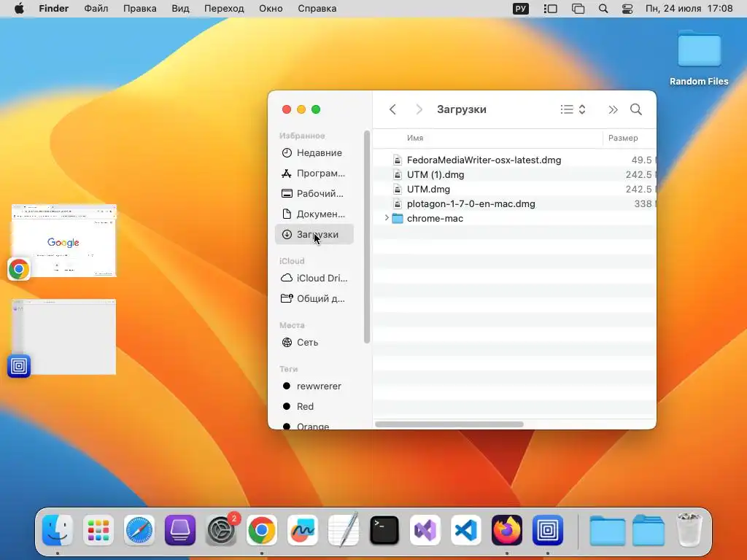The image size is (747, 560).
Task: Open the Вид menu
Action: pos(180,9)
